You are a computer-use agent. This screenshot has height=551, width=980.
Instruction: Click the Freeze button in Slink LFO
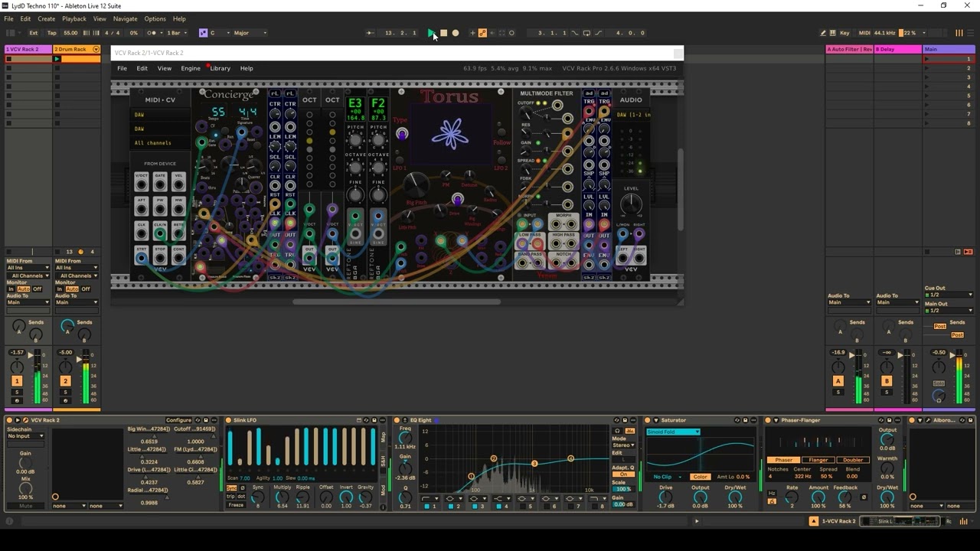236,506
